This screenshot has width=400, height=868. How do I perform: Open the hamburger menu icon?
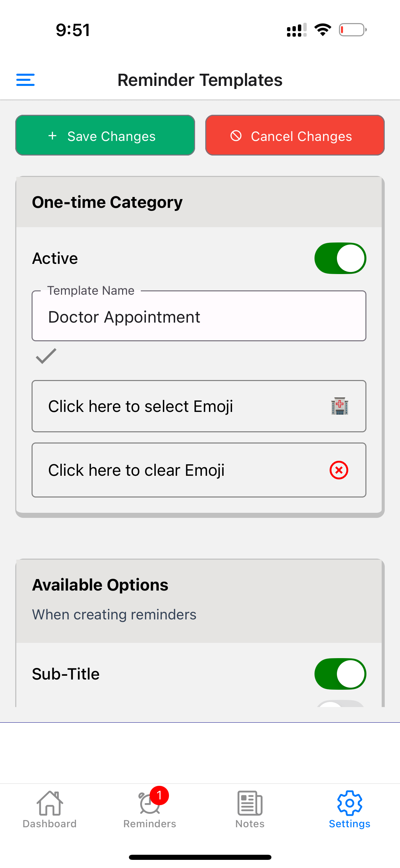click(x=25, y=80)
